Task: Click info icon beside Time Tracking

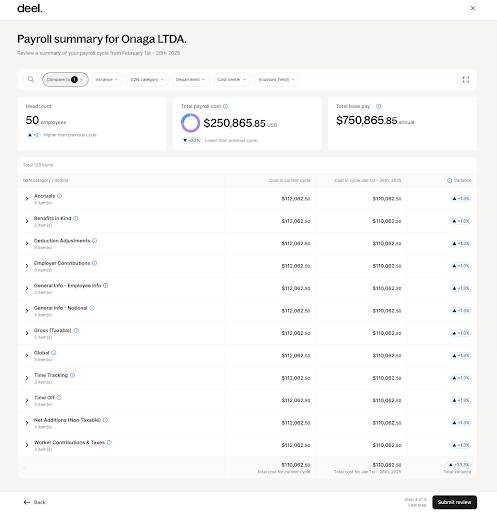Action: [x=72, y=375]
